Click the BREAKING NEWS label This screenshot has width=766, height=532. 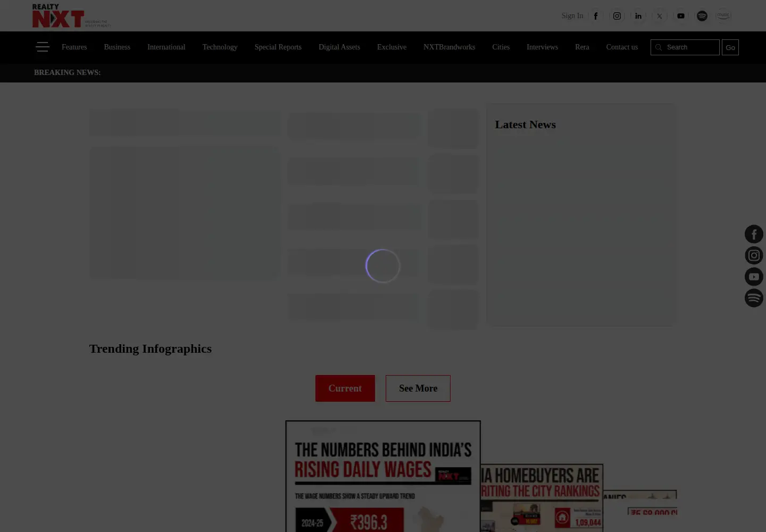(x=67, y=72)
